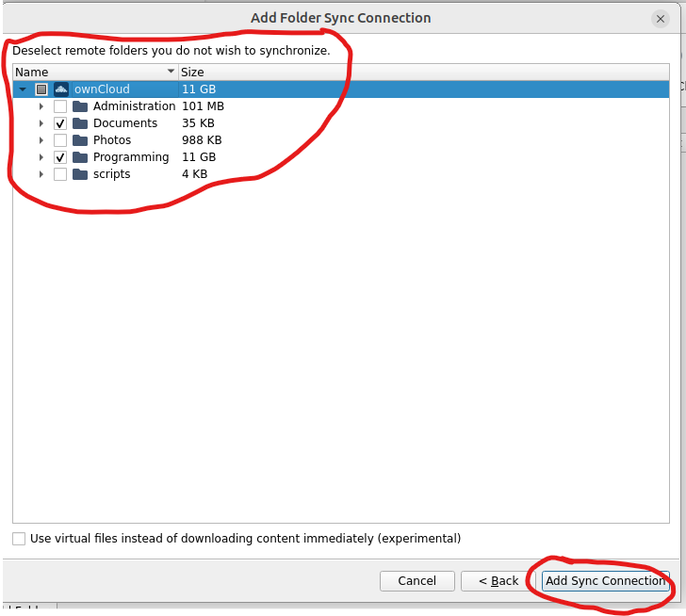Screen dimensions: 686x616
Task: Check the Photos folder checkbox
Action: (x=60, y=140)
